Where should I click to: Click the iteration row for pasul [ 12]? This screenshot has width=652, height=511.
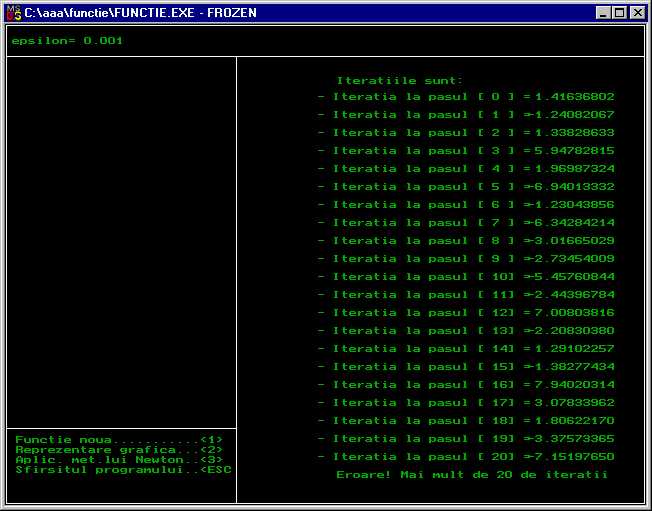(x=466, y=313)
